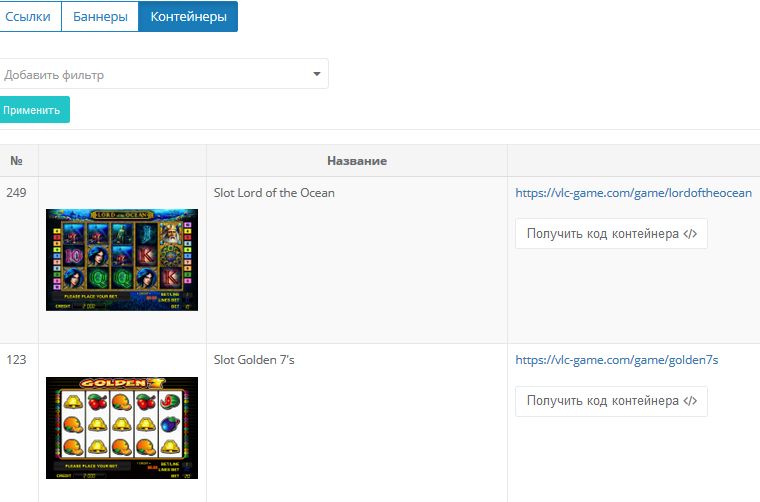Open the Lord of the Ocean thumbnail

point(122,260)
